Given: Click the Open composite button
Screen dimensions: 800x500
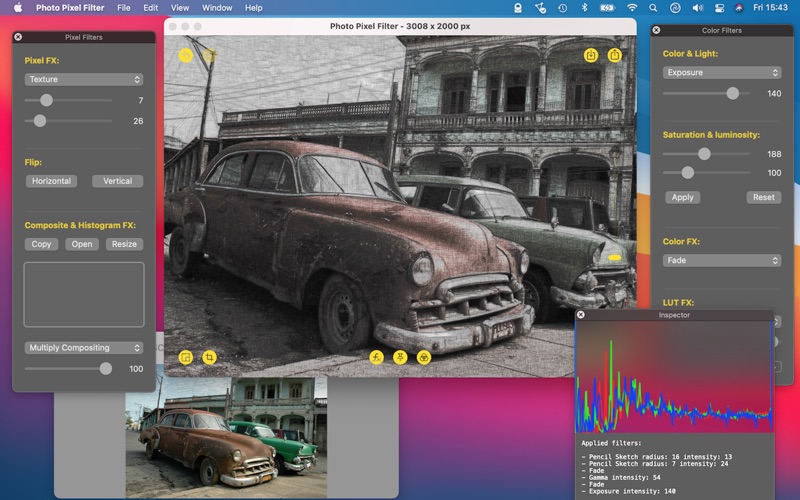Looking at the screenshot, I should (x=82, y=244).
